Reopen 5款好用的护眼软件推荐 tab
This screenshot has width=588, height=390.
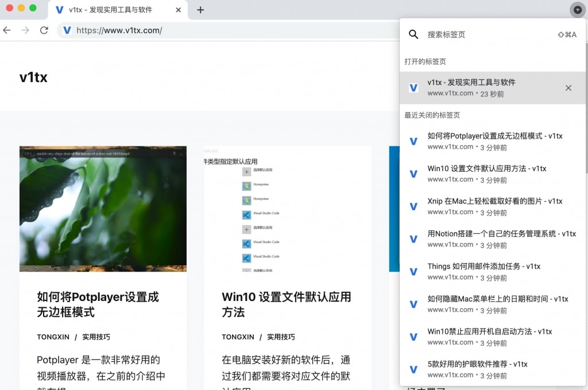pos(492,370)
